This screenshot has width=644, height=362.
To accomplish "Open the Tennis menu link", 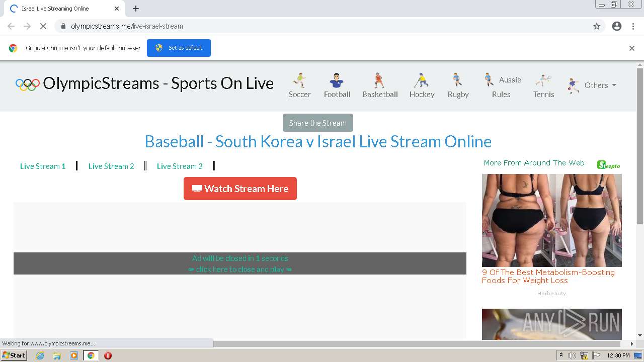I will pos(544,94).
